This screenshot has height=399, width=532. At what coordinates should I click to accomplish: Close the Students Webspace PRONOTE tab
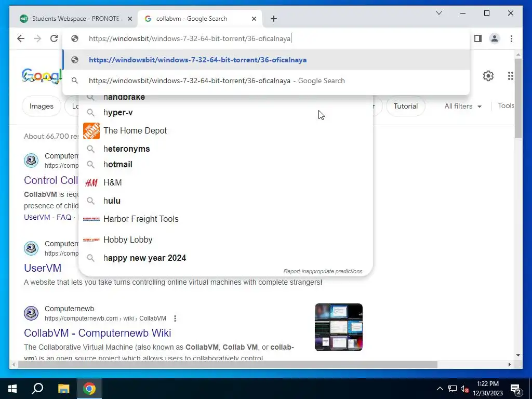coord(129,19)
